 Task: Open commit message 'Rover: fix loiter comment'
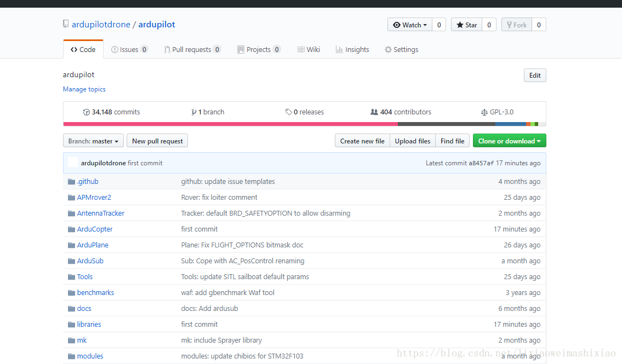tap(219, 197)
